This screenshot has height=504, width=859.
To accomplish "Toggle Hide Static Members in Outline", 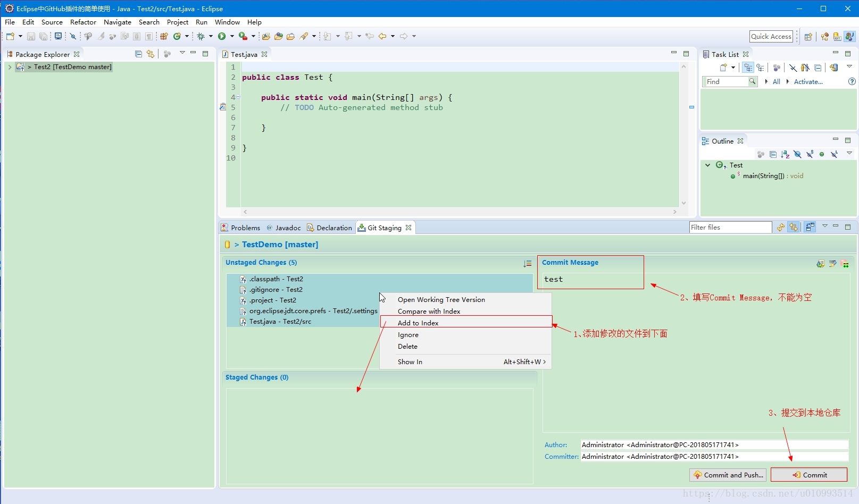I will coord(810,154).
